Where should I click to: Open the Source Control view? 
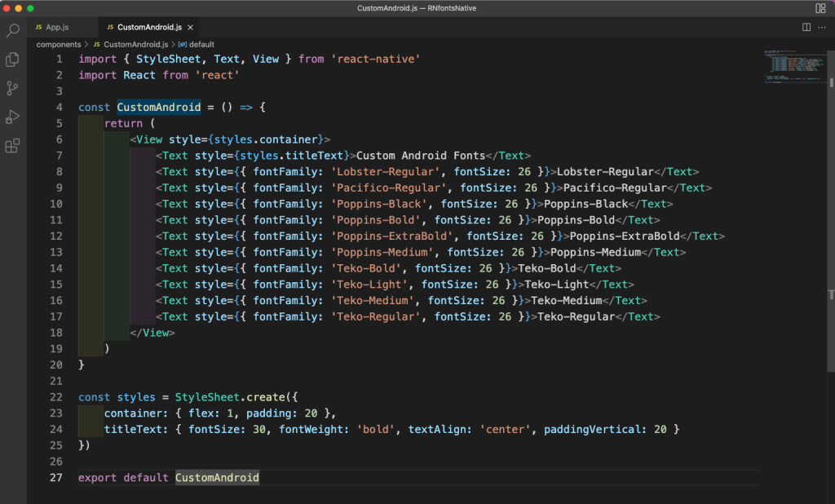pyautogui.click(x=13, y=88)
